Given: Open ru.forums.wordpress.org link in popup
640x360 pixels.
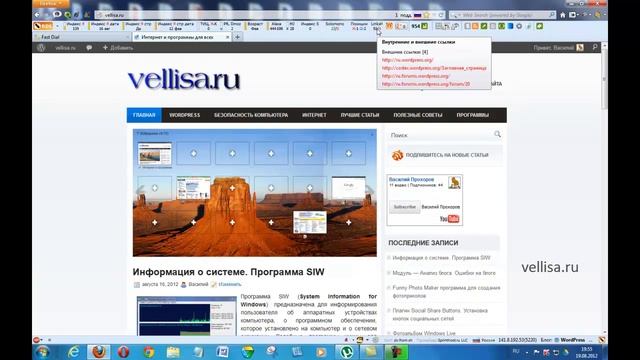Looking at the screenshot, I should click(415, 76).
